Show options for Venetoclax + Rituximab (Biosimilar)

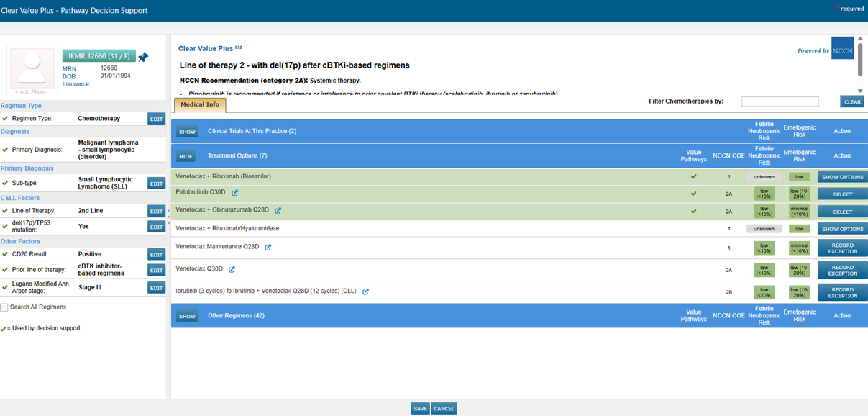842,177
